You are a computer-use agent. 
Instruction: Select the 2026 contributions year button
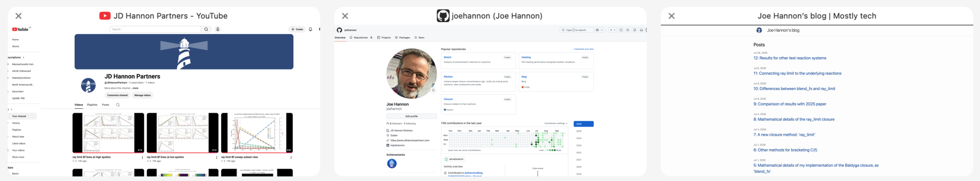click(583, 124)
